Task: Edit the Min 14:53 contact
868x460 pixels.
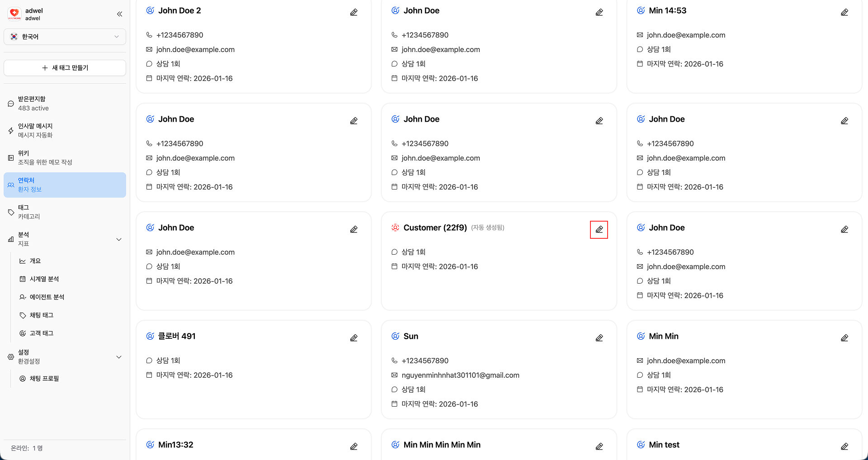Action: click(x=844, y=13)
